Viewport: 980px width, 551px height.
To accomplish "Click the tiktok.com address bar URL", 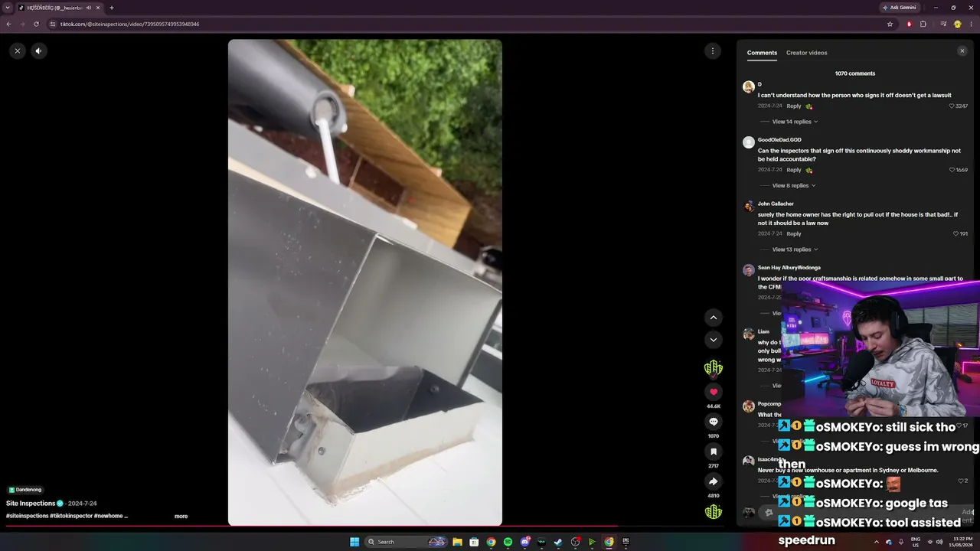I will click(129, 24).
